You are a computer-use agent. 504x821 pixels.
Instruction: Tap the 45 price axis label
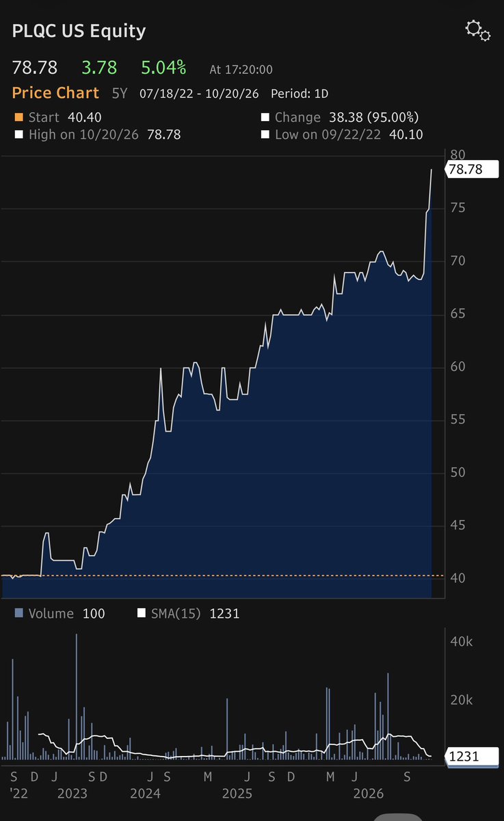[x=457, y=525]
